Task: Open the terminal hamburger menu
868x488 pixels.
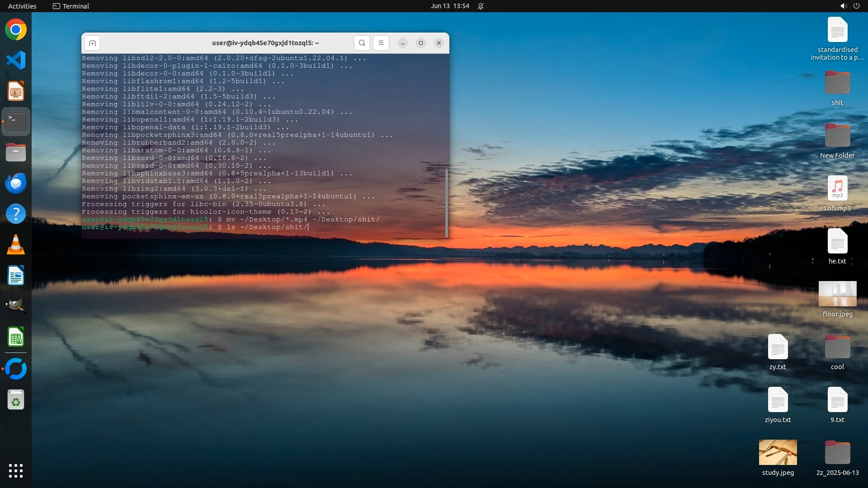Action: coord(381,43)
